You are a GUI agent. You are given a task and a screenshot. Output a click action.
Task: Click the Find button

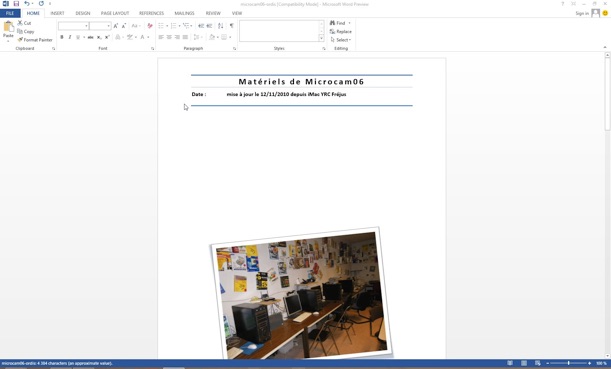[x=338, y=23]
